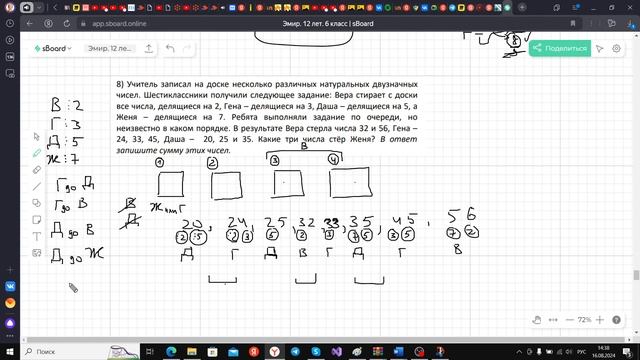Open the browser profile avatar
The image size is (640, 360).
tap(10, 7)
